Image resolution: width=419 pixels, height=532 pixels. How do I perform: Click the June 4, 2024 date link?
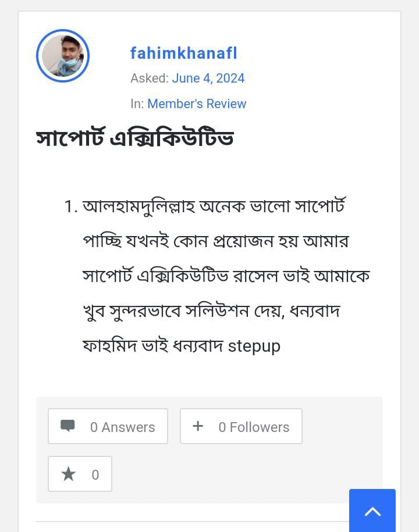(208, 78)
